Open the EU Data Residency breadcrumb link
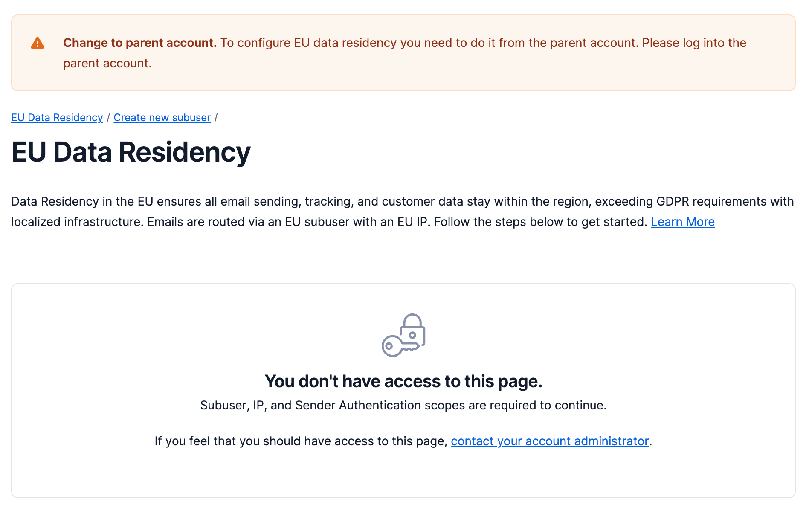Screen dimensions: 812x522 (57, 118)
